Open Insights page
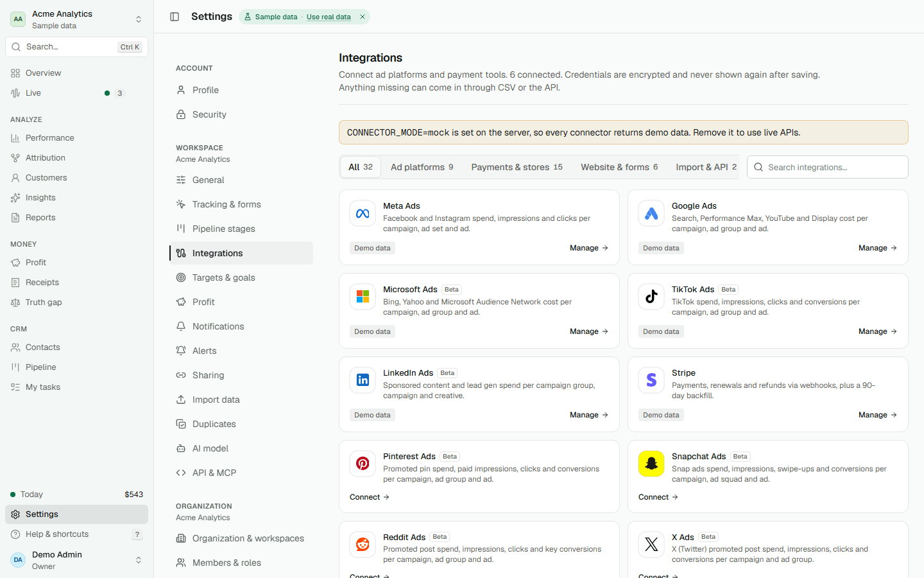 tap(76, 198)
